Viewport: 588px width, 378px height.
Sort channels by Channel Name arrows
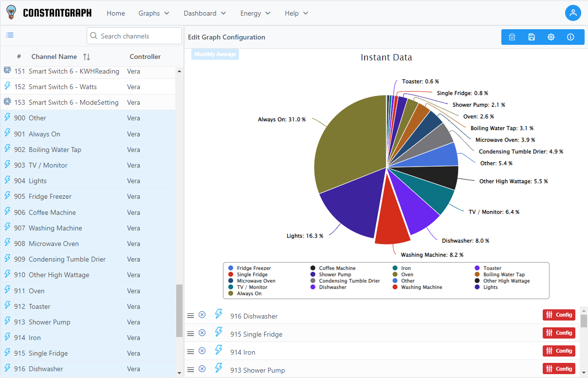(87, 57)
